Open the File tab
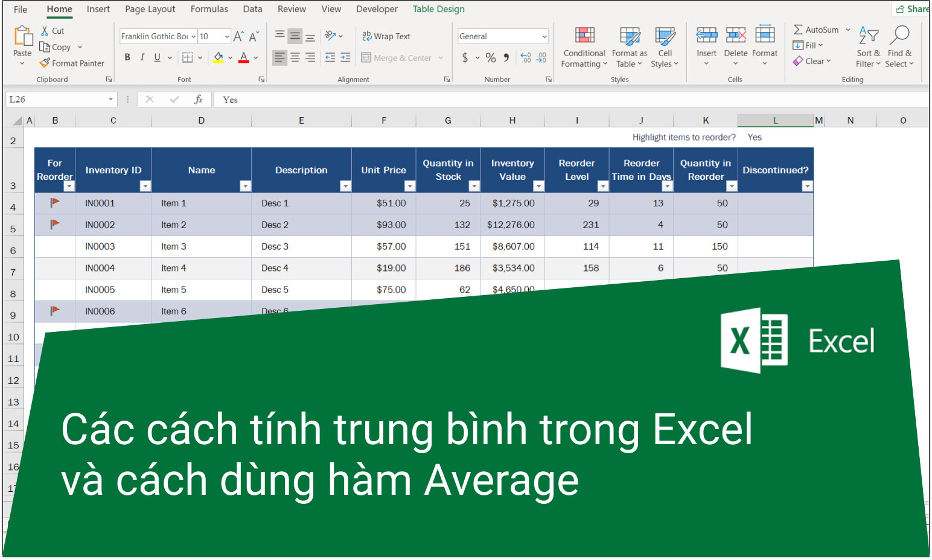Image resolution: width=932 pixels, height=560 pixels. click(21, 9)
